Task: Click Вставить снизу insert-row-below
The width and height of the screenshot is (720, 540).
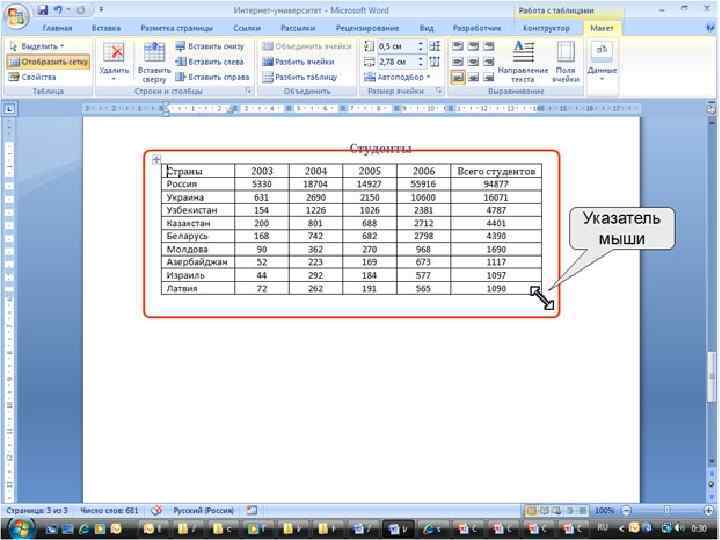Action: click(x=210, y=46)
